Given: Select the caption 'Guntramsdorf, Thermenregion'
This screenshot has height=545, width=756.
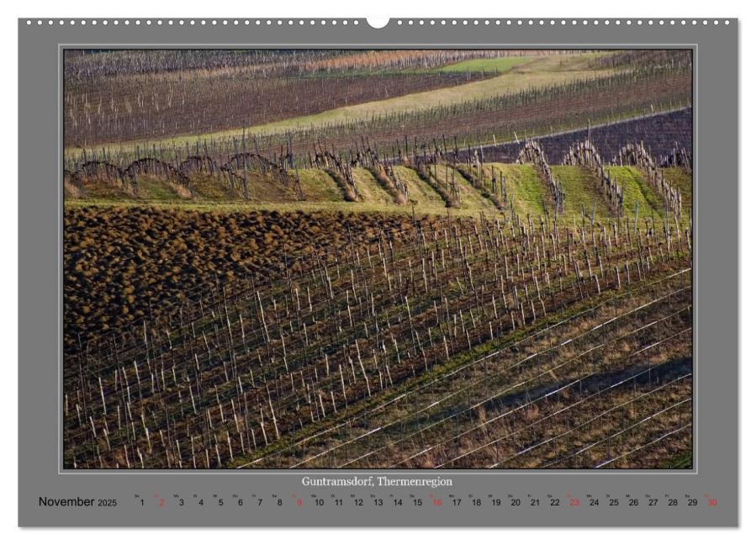Looking at the screenshot, I should pyautogui.click(x=377, y=481).
